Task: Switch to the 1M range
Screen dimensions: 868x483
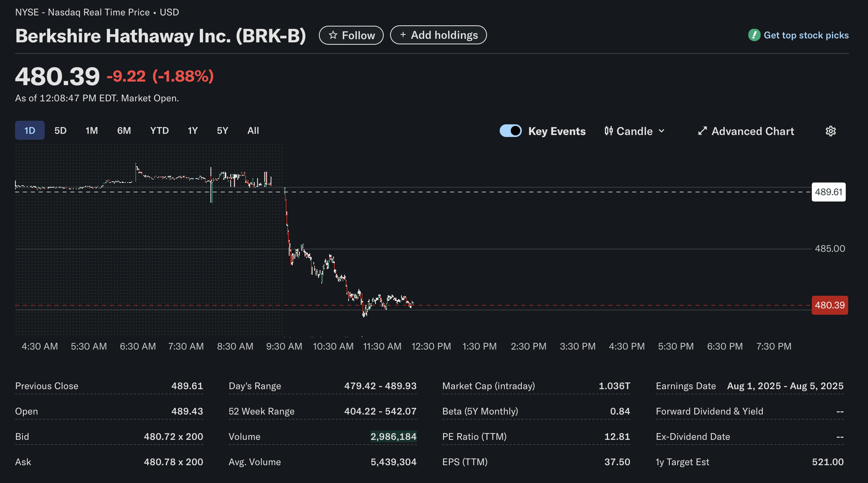Action: pyautogui.click(x=91, y=131)
